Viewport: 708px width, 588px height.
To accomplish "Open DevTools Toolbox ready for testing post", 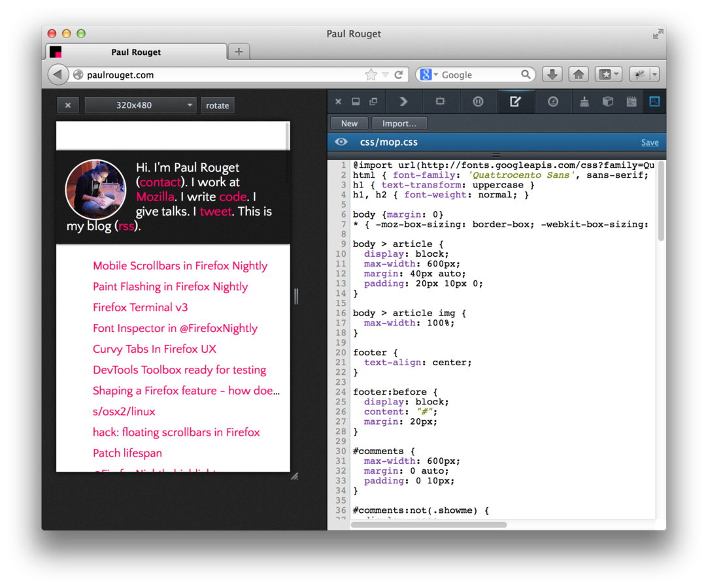I will [x=179, y=370].
